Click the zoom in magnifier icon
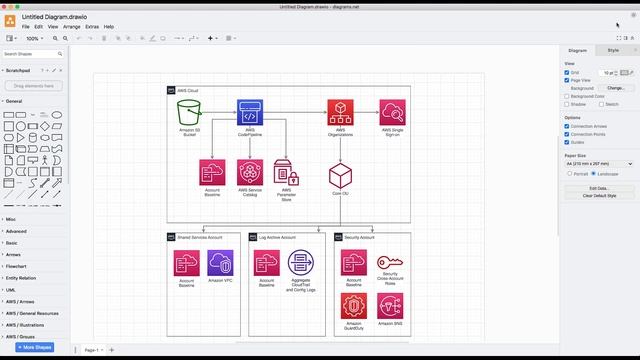This screenshot has height=360, width=640. point(55,38)
